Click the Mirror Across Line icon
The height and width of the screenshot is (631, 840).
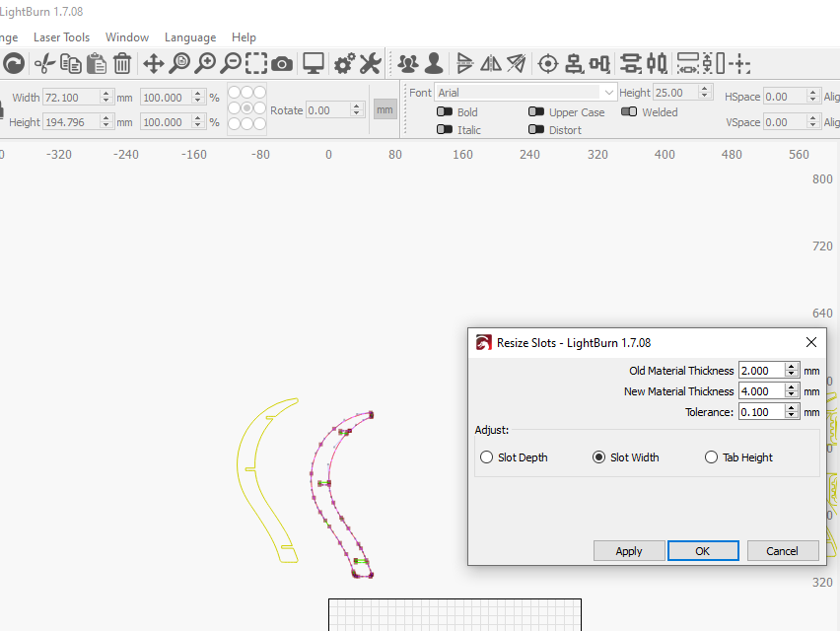tap(517, 64)
